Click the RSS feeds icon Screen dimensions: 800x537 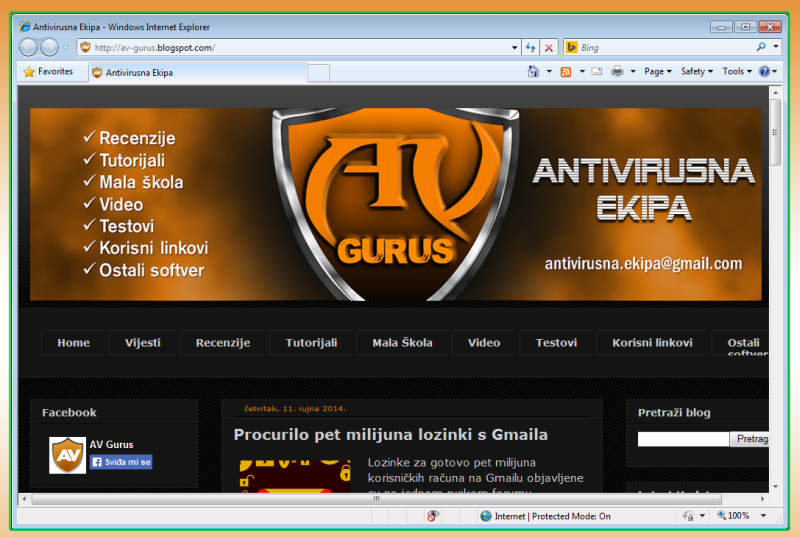pos(566,72)
